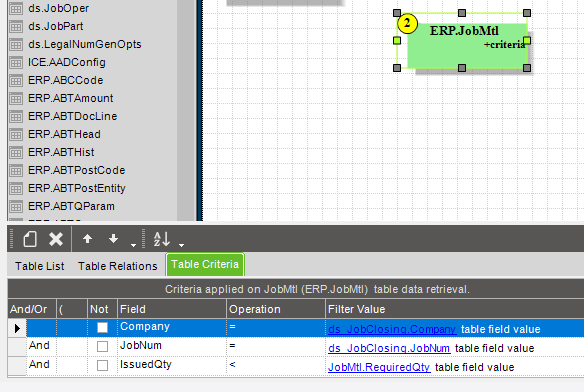Open the ds_JobClosing.Company link
This screenshot has width=584, height=392.
[x=392, y=329]
